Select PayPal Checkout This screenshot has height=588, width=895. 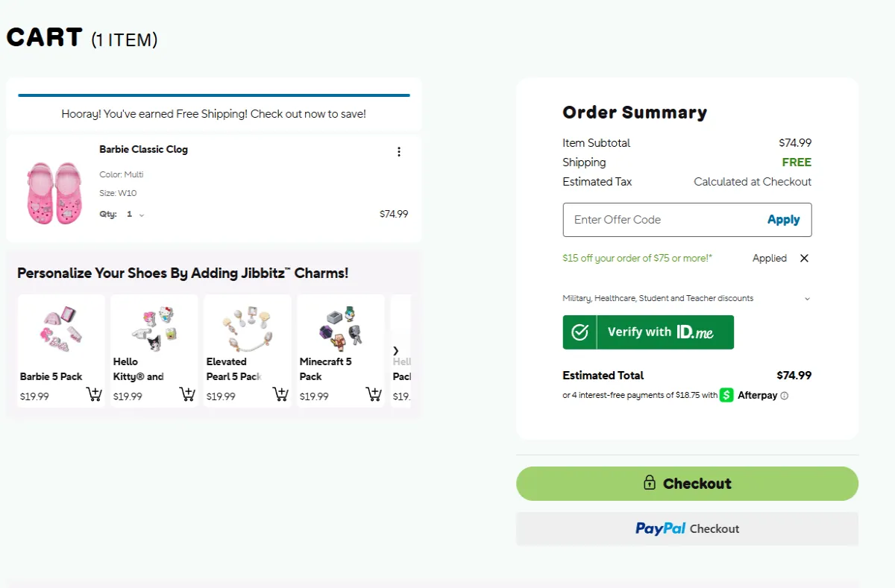coord(687,528)
